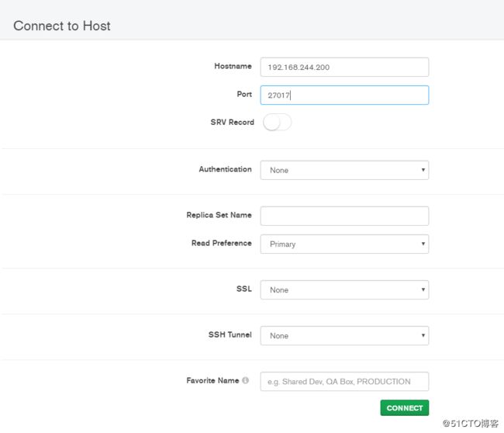Viewport: 504px width, 433px height.
Task: Expand the Read Preference dropdown
Action: pos(344,244)
